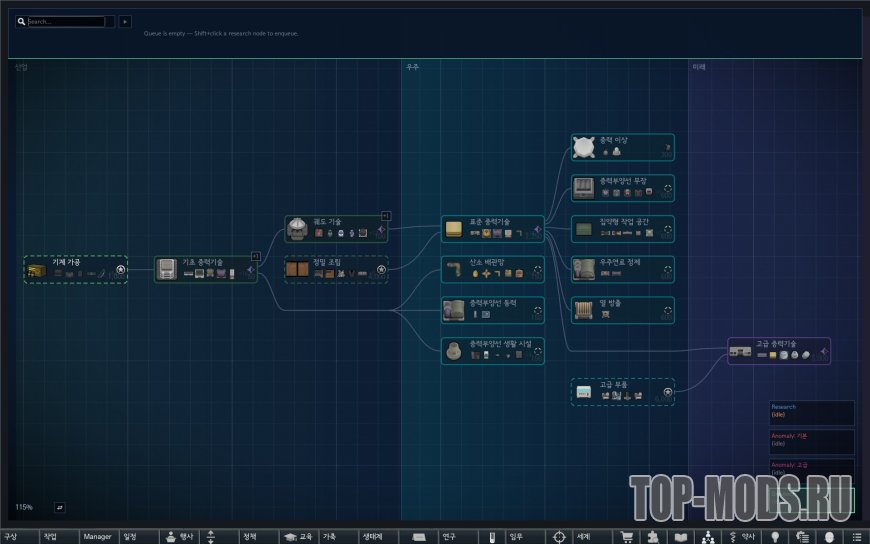Click the crosshair icon beside 세계
The height and width of the screenshot is (544, 870).
coord(559,537)
